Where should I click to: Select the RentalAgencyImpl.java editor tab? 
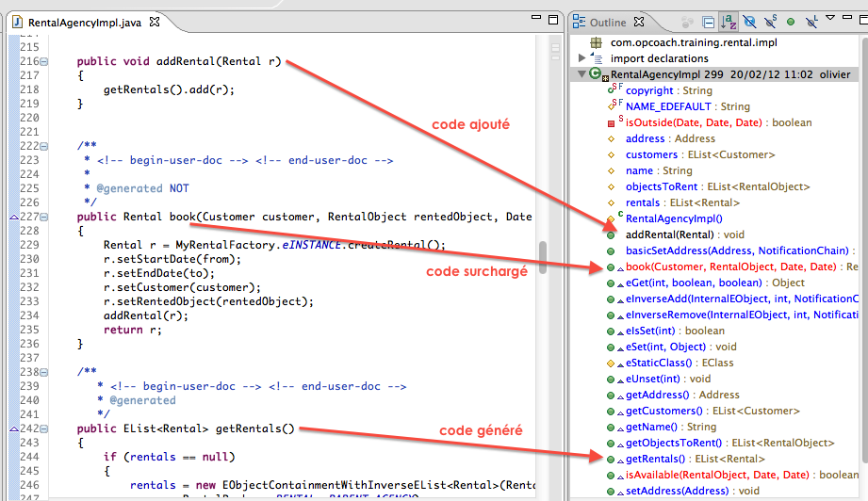(85, 22)
